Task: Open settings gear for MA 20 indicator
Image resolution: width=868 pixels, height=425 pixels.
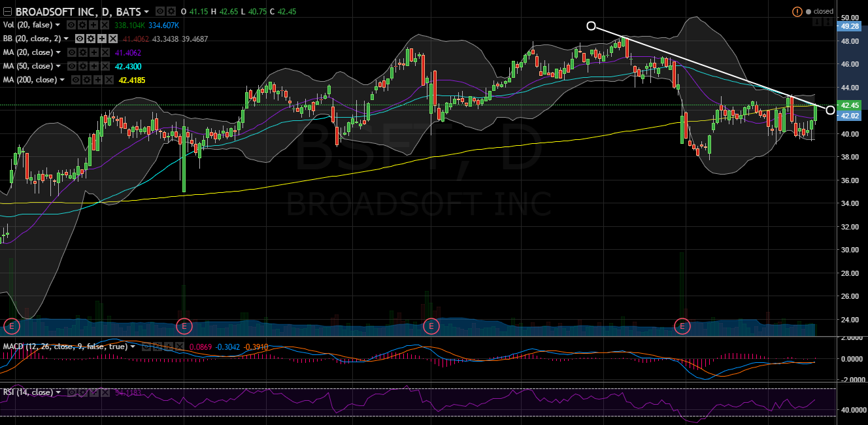Action: (x=82, y=52)
